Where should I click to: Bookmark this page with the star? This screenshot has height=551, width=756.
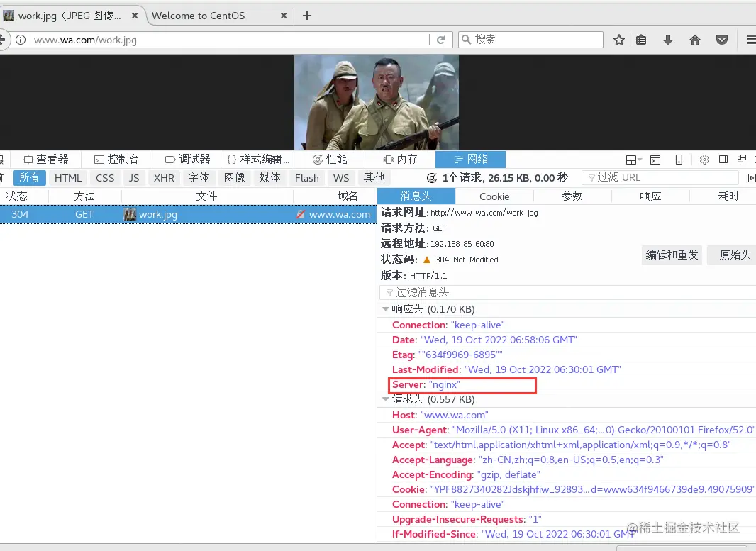pyautogui.click(x=618, y=40)
